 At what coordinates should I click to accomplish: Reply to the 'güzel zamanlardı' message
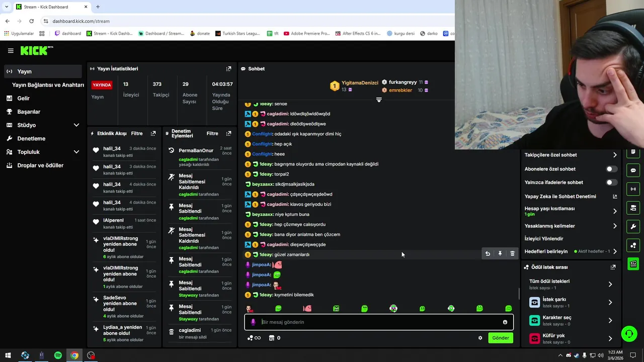(488, 254)
